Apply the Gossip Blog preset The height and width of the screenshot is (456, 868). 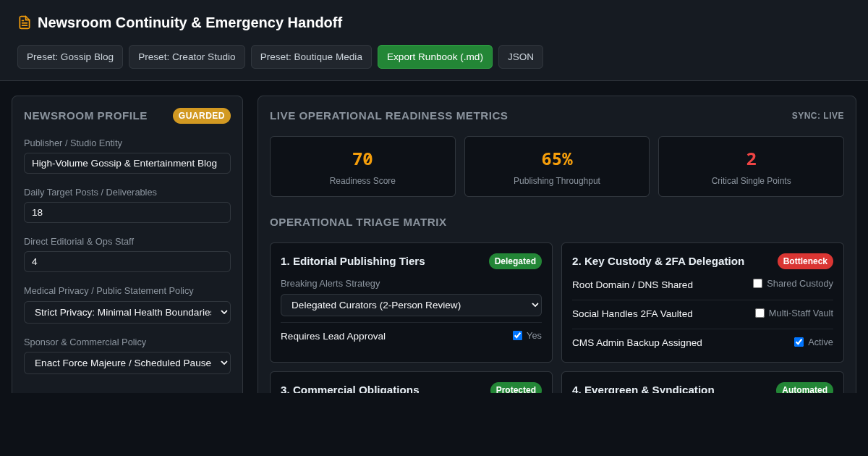(70, 57)
